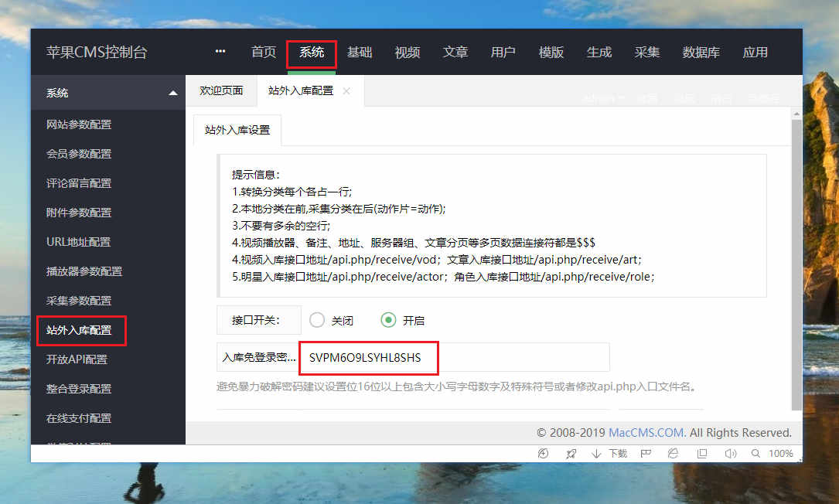Viewport: 839px width, 504px height.
Task: Open the 下载 download manager
Action: [611, 454]
